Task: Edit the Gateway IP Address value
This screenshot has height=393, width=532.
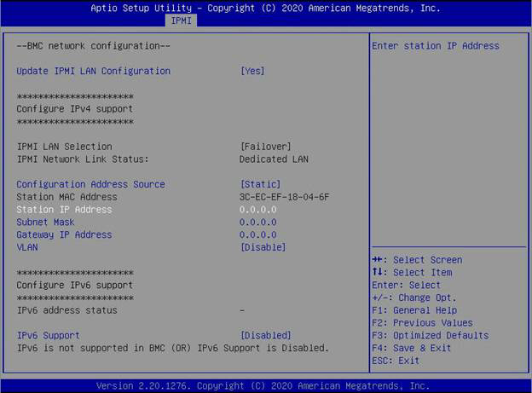Action: coord(257,234)
